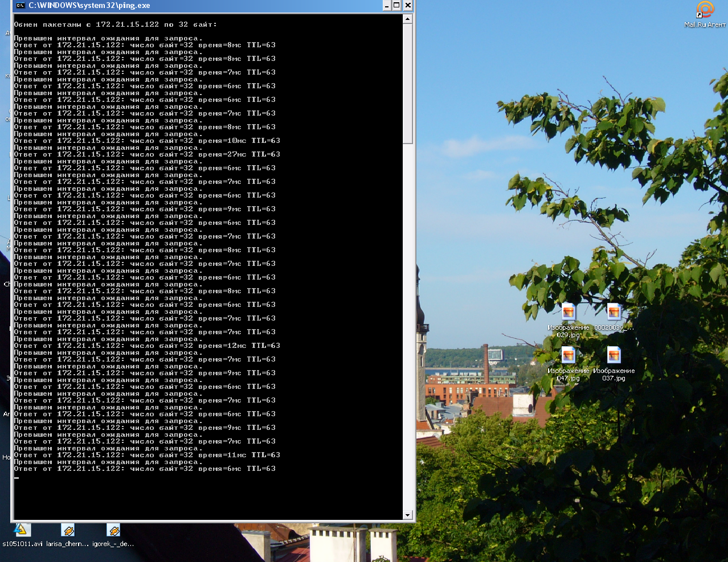
Task: Open the Mail.Ru Агент desktop shortcut
Action: (x=705, y=10)
